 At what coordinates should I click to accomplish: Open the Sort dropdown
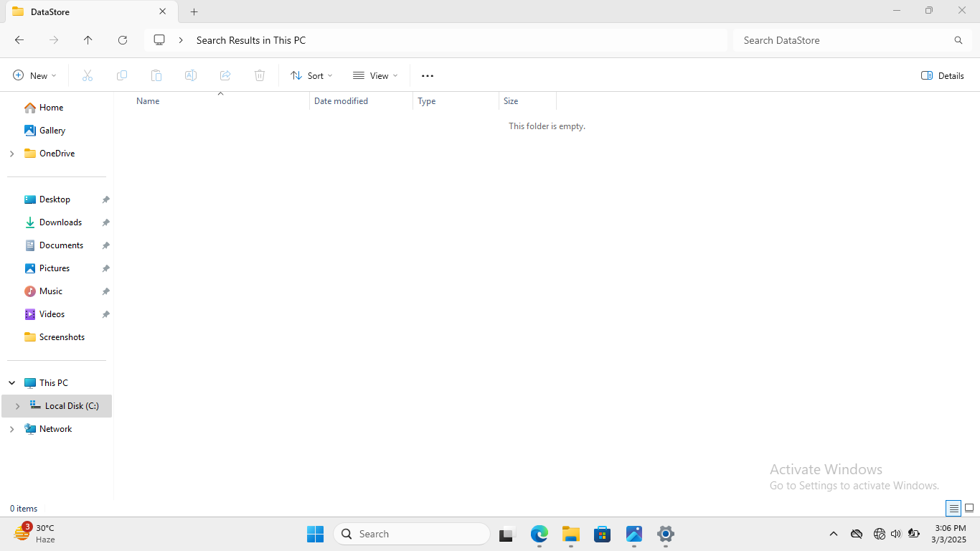(311, 75)
